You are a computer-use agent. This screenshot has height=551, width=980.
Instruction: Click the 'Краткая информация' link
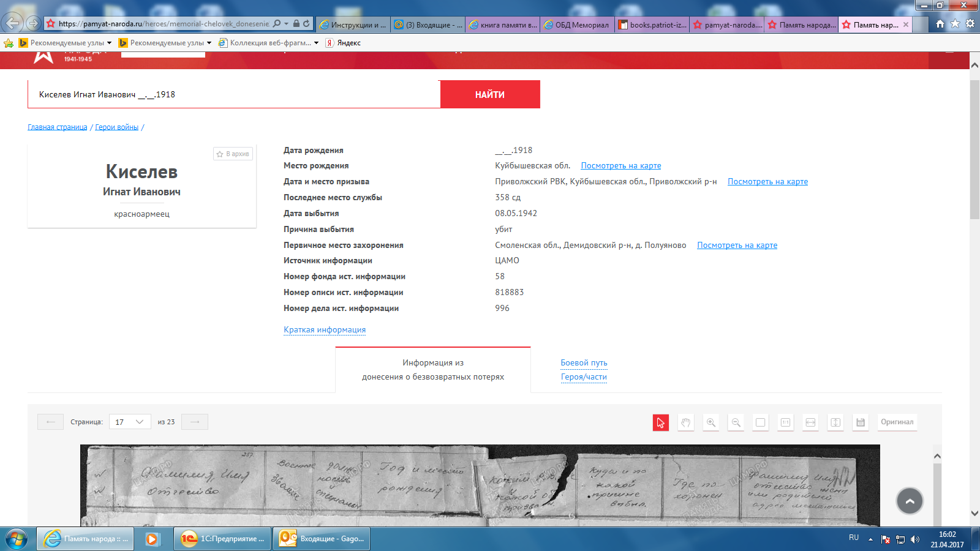(x=325, y=329)
